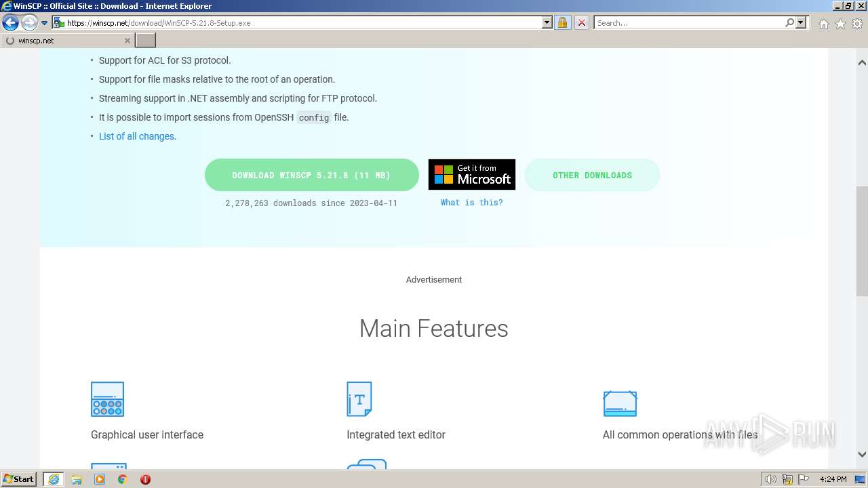Open the Tools gear icon
The image size is (868, 488).
tap(857, 24)
